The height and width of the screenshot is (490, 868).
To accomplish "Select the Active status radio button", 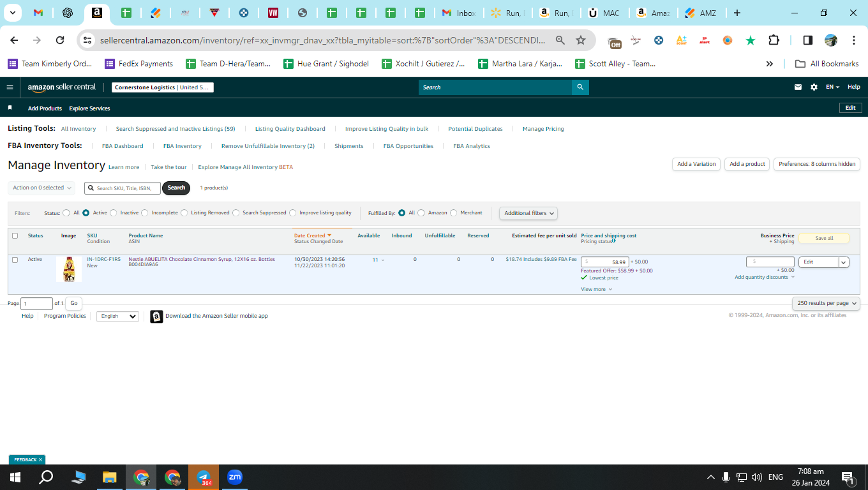I will tap(86, 213).
